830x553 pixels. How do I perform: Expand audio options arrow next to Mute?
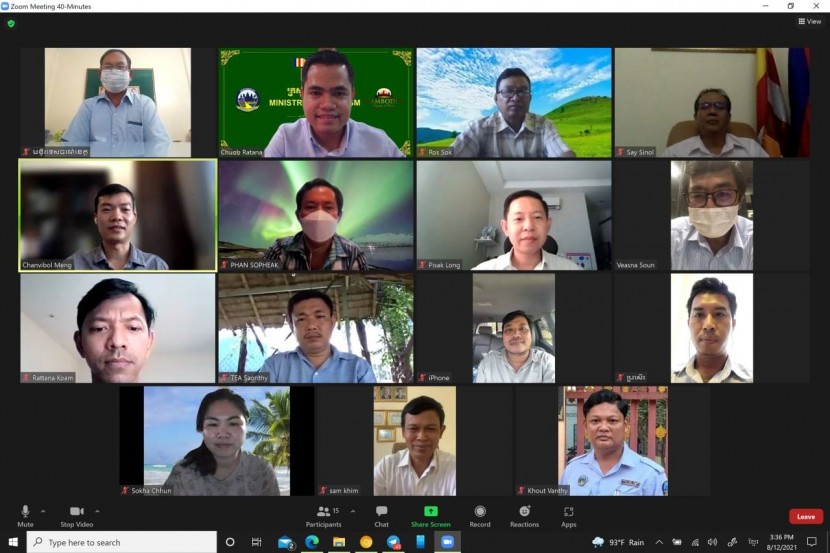tap(43, 510)
